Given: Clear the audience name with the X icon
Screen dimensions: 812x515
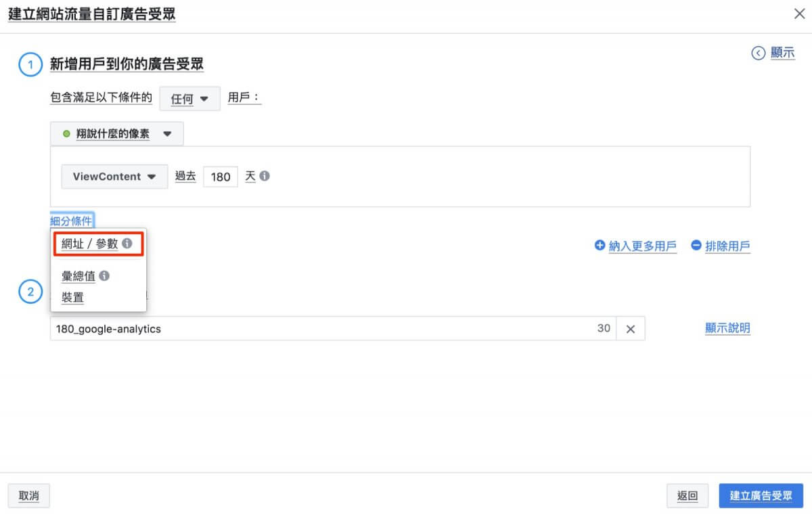Looking at the screenshot, I should pyautogui.click(x=631, y=329).
